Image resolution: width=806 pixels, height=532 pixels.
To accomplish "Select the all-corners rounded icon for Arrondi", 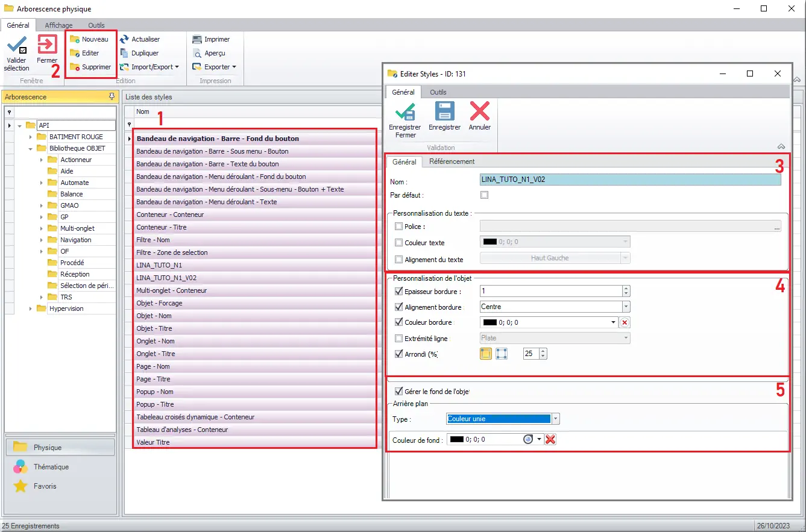I will pos(486,354).
